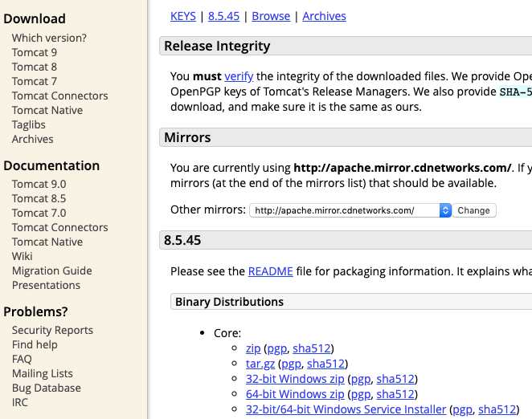Download the tar.gz distribution
Viewport: 532px width, 419px height.
point(260,364)
